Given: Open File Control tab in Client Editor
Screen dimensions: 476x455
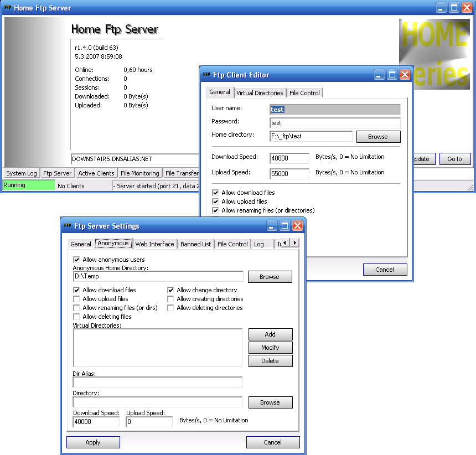Looking at the screenshot, I should pyautogui.click(x=304, y=93).
